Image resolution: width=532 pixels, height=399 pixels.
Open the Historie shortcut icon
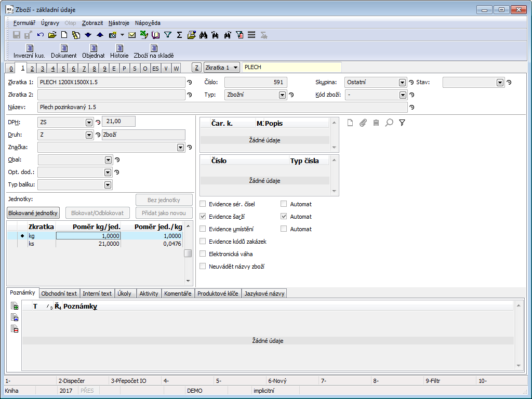pos(119,51)
